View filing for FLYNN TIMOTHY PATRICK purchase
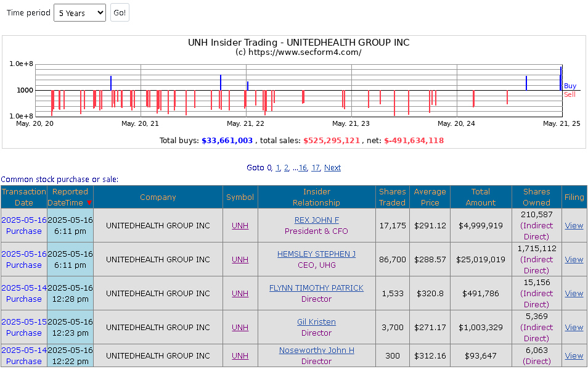The height and width of the screenshot is (369, 588). click(x=574, y=294)
